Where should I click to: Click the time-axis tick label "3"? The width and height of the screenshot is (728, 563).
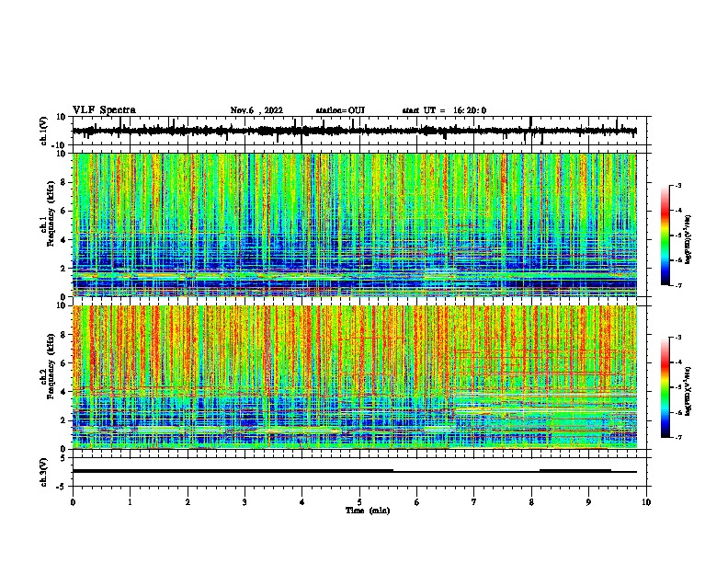245,502
